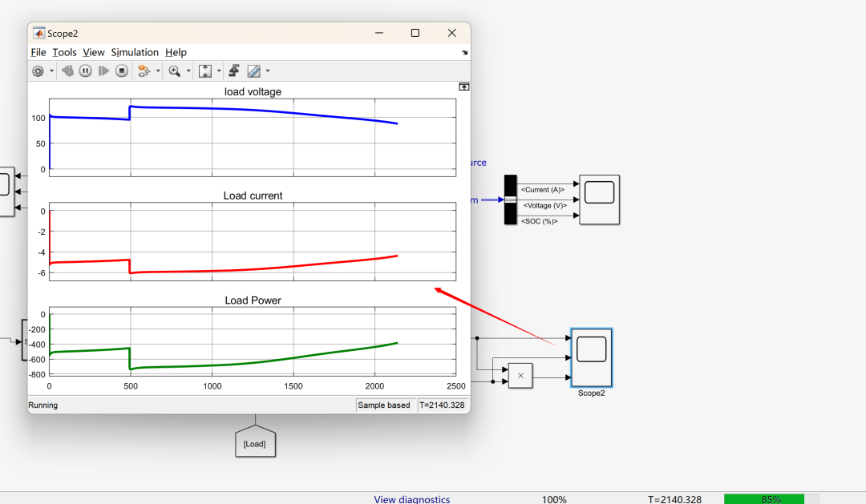Open Scope2 configuration properties gear icon
This screenshot has width=866, height=504.
click(x=38, y=71)
